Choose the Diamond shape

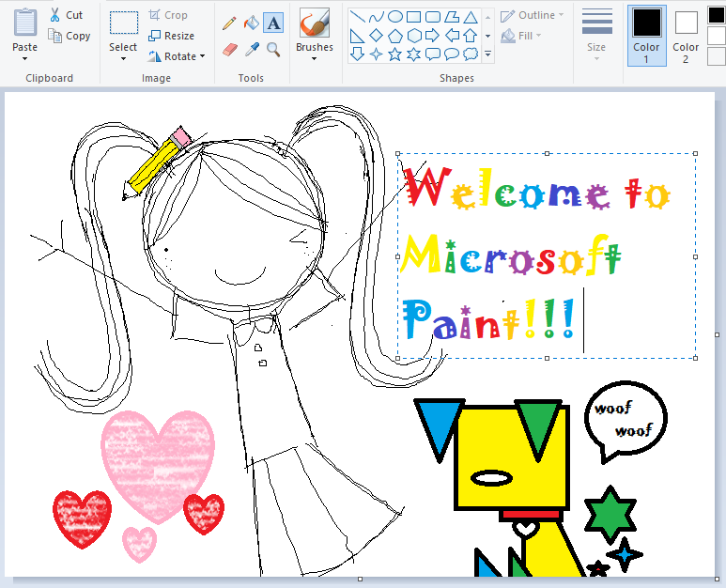click(x=376, y=36)
